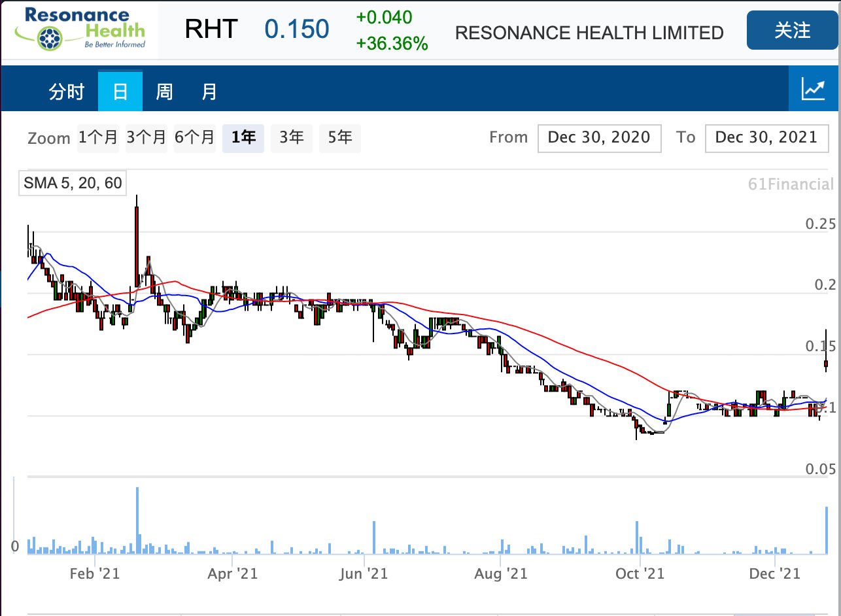Click the 0.05 price axis label
This screenshot has height=616, width=841.
point(820,469)
